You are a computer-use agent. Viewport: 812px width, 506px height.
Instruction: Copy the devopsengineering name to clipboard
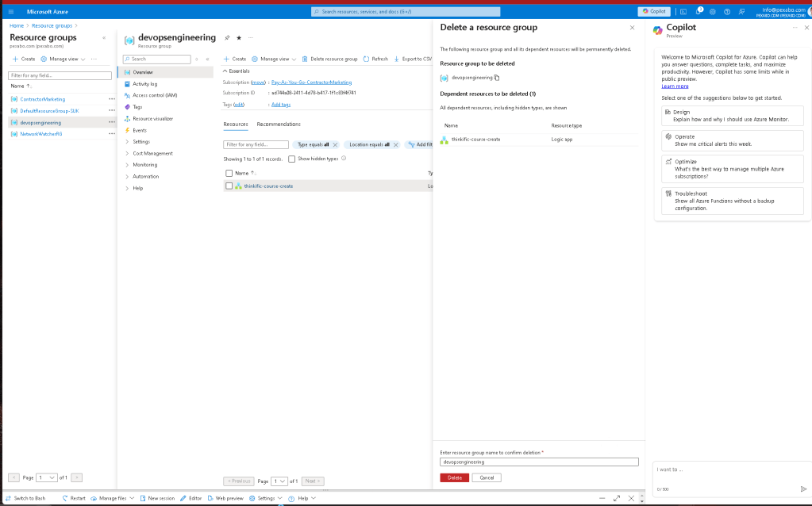pyautogui.click(x=497, y=78)
